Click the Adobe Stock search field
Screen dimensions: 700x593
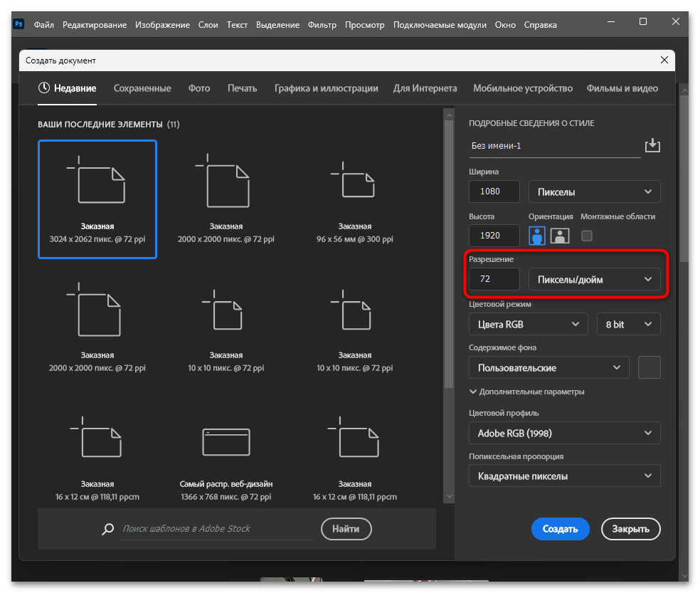pos(217,529)
